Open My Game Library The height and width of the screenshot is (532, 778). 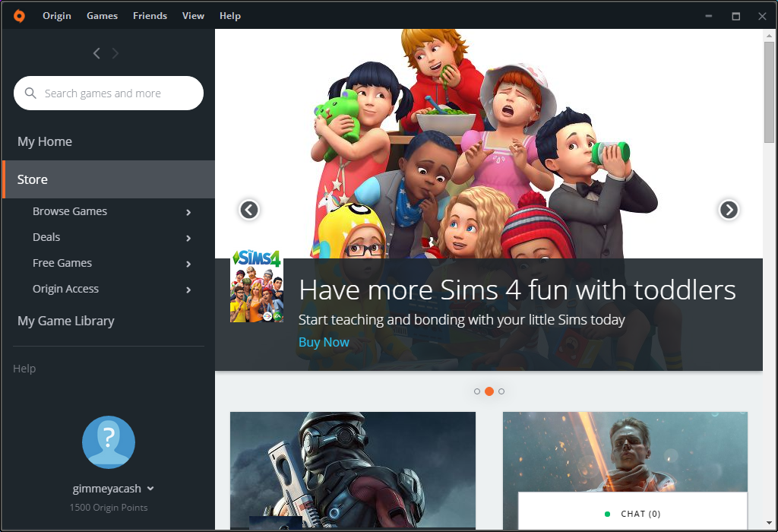tap(65, 321)
